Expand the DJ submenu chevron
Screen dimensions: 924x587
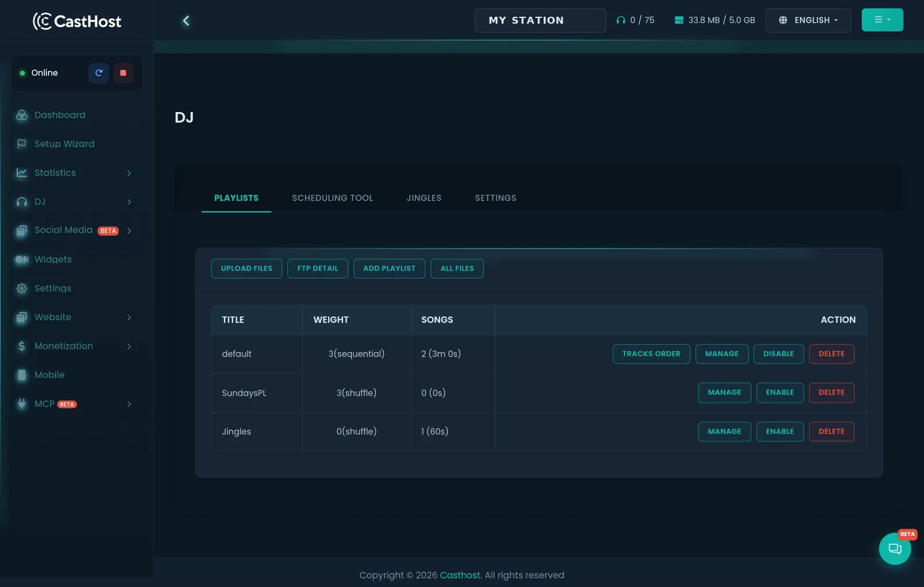tap(129, 202)
